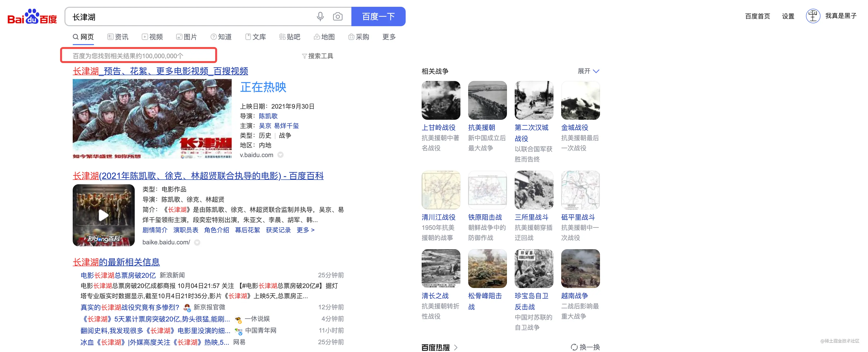Click the 新京报官微 source avatar icon
Image resolution: width=868 pixels, height=352 pixels.
point(187,307)
